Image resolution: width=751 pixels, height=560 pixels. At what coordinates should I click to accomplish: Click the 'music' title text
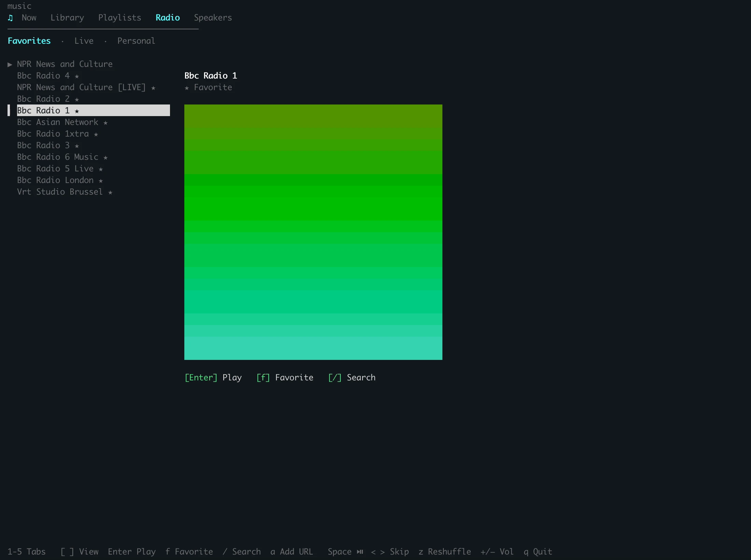pos(19,6)
